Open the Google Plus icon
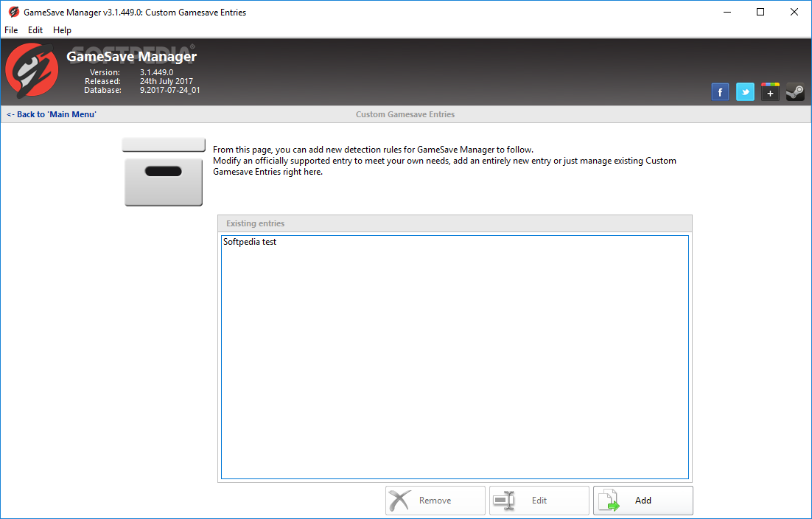Image resolution: width=812 pixels, height=519 pixels. point(770,92)
